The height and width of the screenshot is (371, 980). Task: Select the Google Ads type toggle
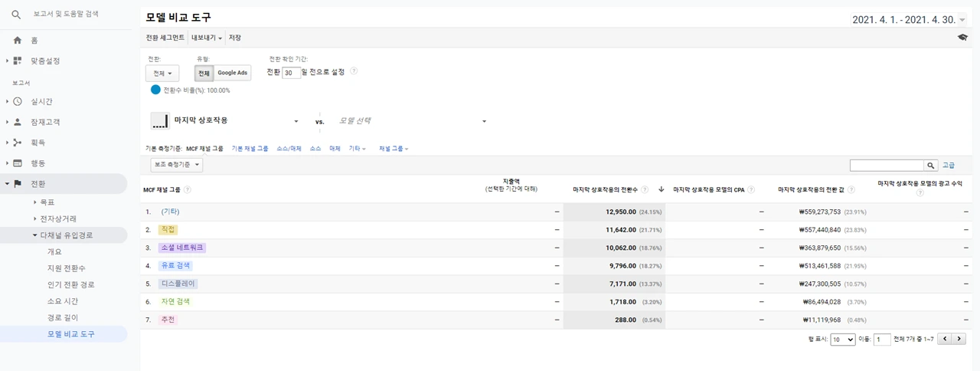click(x=232, y=73)
